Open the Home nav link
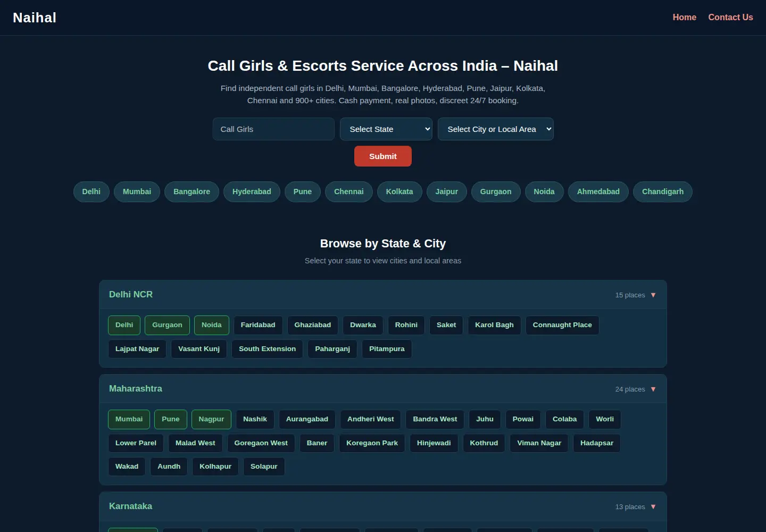This screenshot has width=766, height=532. click(x=685, y=18)
